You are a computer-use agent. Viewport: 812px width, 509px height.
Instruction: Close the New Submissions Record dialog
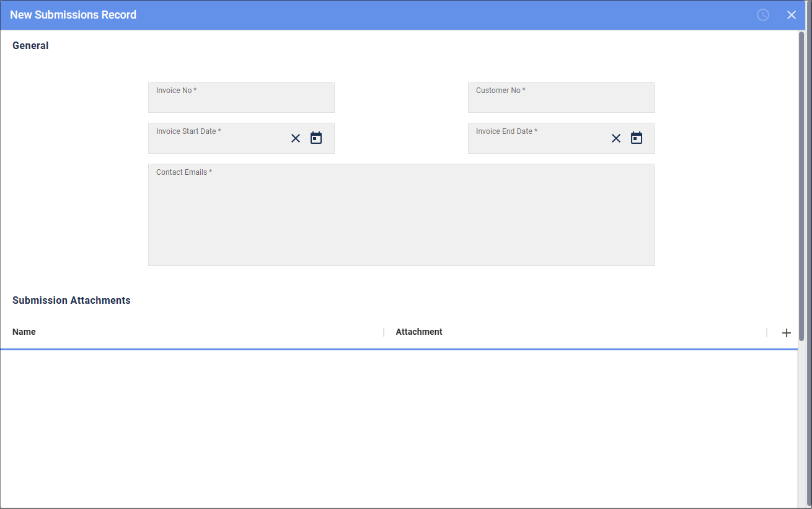(x=792, y=14)
